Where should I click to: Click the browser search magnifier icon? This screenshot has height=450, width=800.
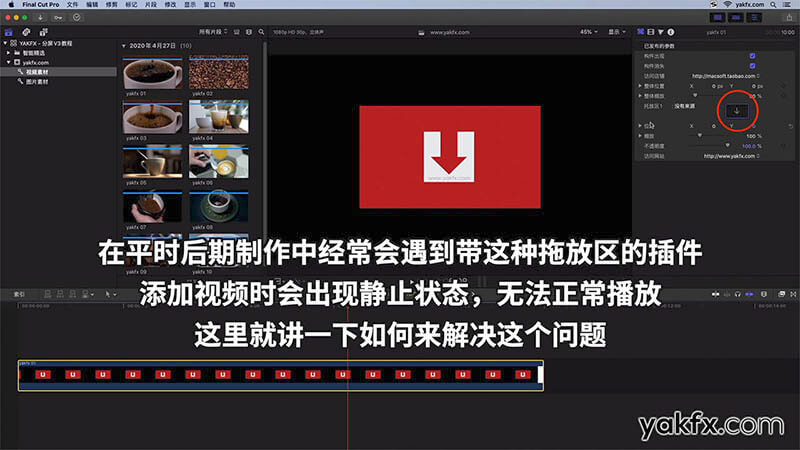tap(261, 32)
